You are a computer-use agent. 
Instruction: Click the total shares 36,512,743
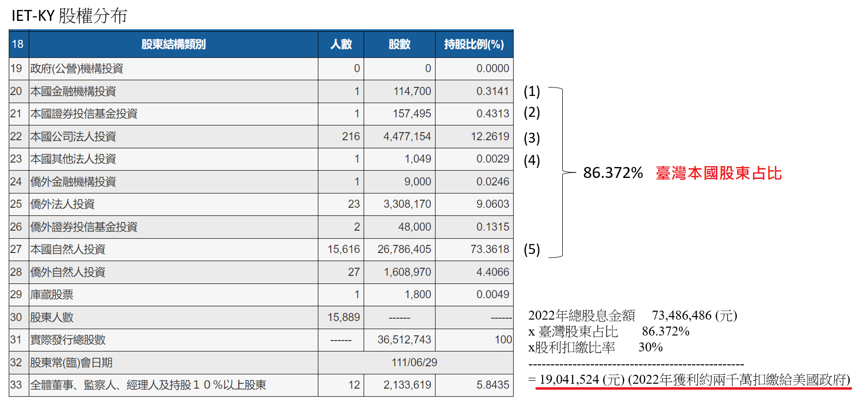pos(404,340)
